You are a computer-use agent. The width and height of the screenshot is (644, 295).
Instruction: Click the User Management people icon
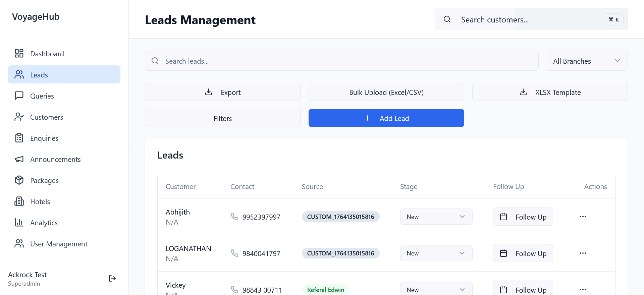click(19, 243)
